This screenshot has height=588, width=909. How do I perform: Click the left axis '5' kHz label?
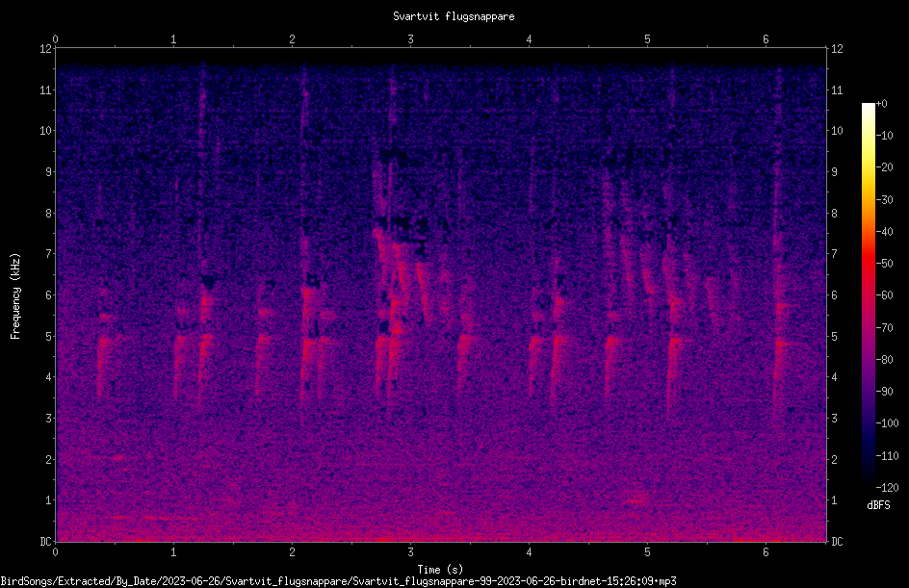(49, 336)
